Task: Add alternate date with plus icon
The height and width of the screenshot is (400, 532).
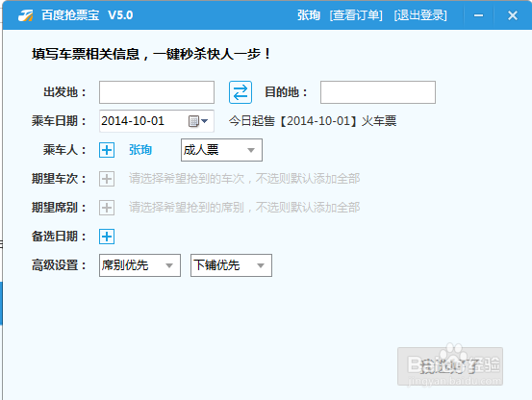Action: click(107, 237)
